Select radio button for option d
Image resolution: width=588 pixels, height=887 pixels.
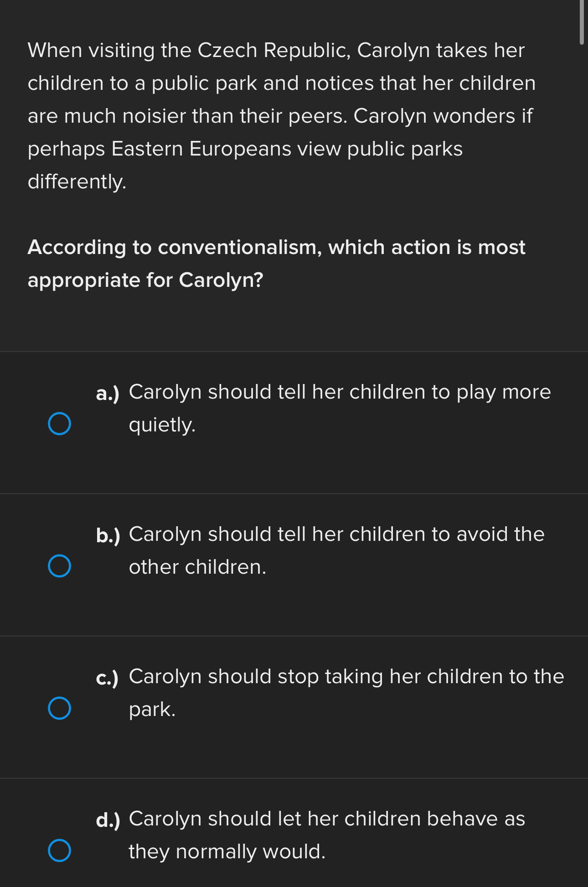point(59,850)
